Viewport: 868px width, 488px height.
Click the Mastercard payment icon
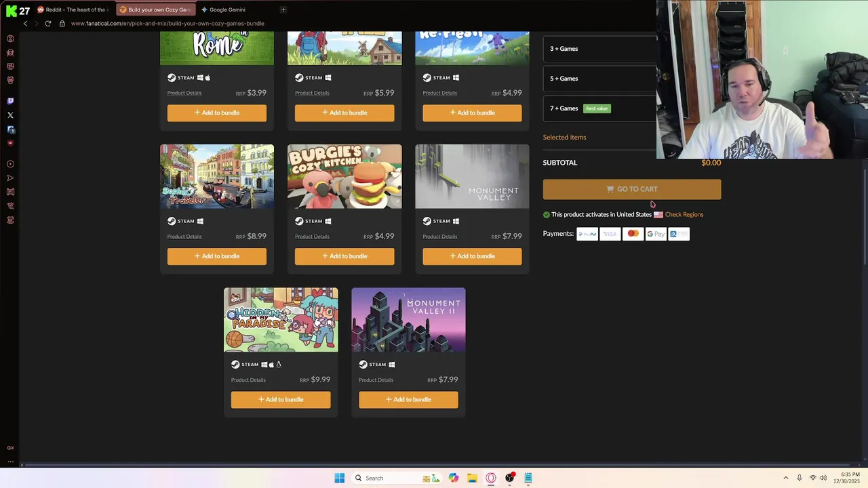(633, 234)
